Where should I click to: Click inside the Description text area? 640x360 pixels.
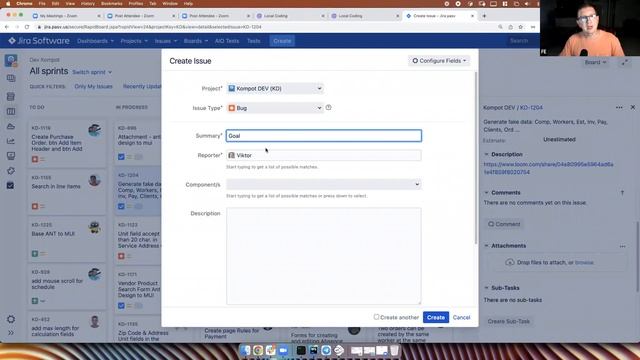(324, 256)
